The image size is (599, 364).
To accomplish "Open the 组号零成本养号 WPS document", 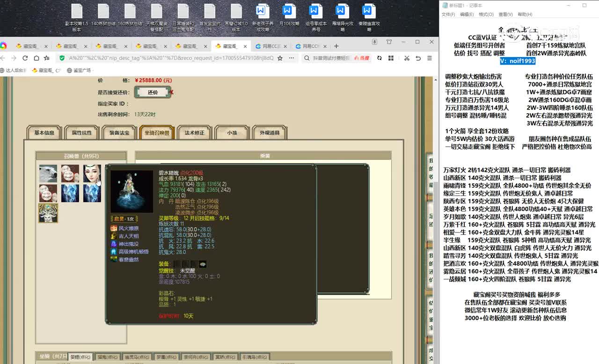I will tap(316, 18).
